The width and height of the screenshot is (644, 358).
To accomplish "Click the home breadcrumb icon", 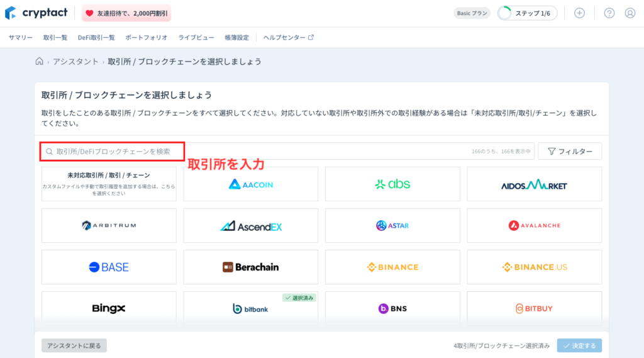I will [x=39, y=61].
